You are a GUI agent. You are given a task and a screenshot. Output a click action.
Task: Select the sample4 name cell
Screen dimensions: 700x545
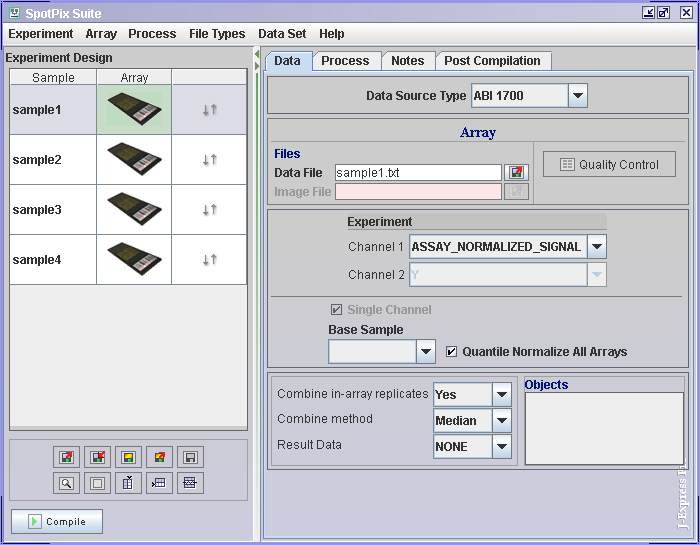tap(53, 259)
